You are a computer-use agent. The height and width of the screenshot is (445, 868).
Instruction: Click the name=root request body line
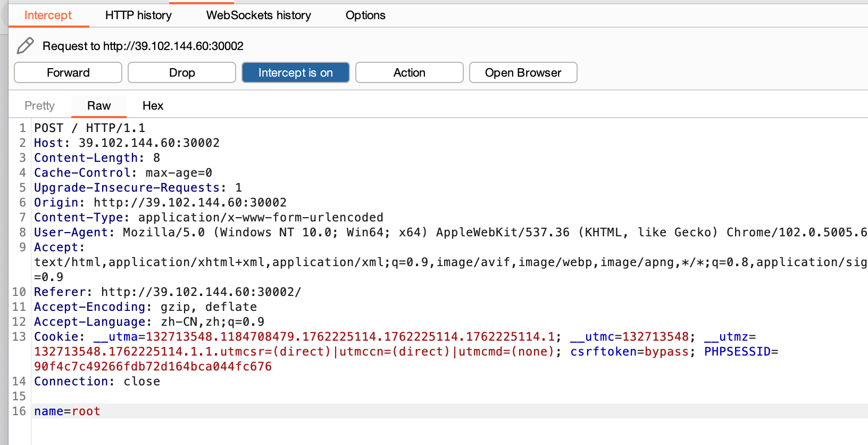pos(68,411)
